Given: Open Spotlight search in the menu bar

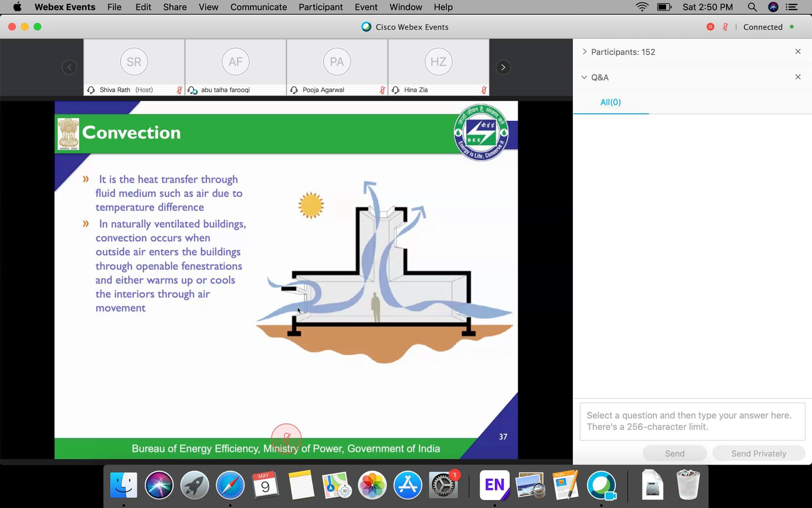Looking at the screenshot, I should pyautogui.click(x=752, y=7).
